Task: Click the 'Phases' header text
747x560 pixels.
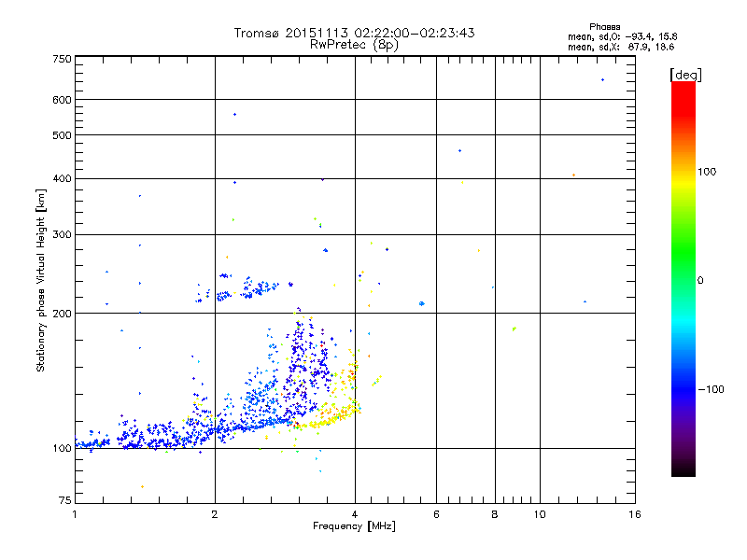Action: click(x=604, y=27)
